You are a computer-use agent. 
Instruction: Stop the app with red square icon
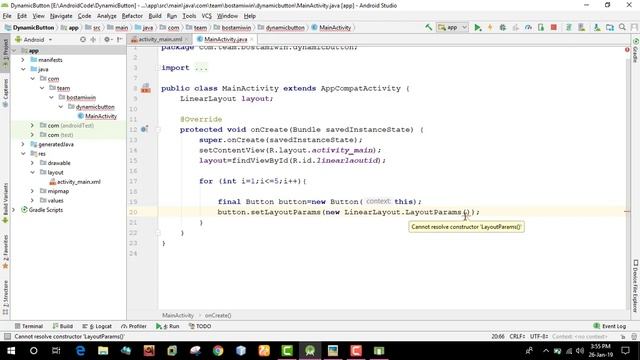(553, 27)
